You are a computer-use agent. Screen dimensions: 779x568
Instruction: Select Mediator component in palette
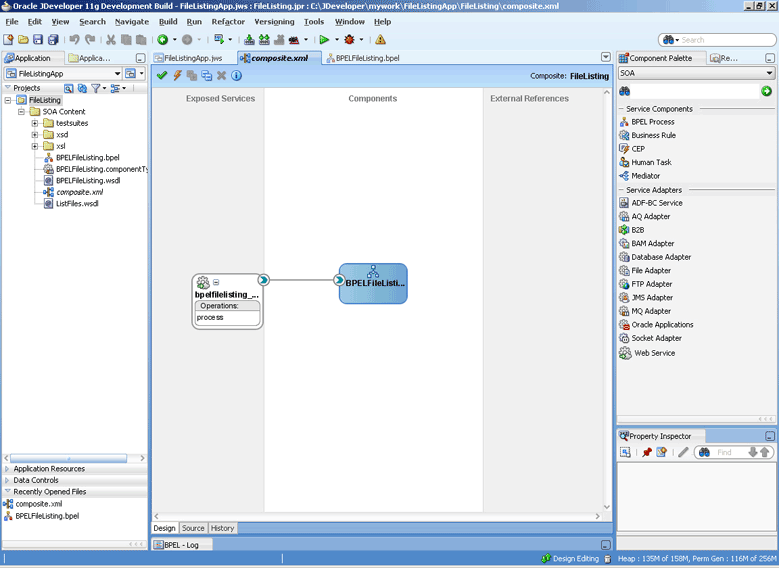coord(645,176)
